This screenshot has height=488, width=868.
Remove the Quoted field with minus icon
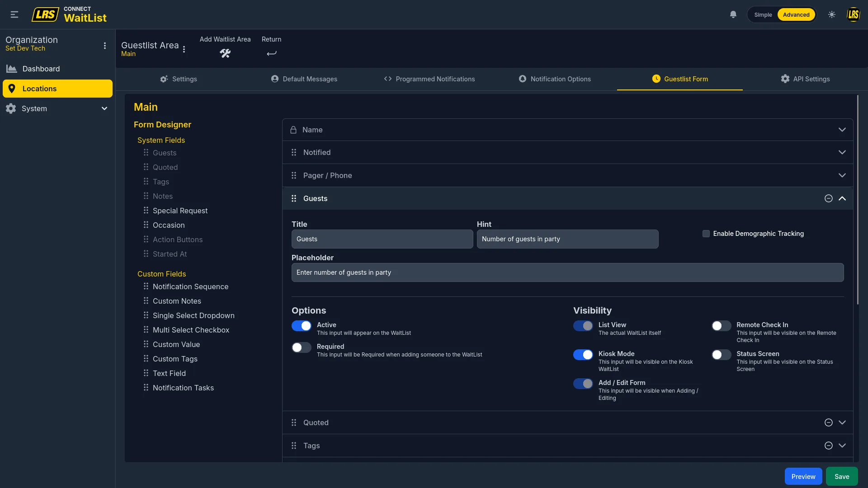(829, 422)
